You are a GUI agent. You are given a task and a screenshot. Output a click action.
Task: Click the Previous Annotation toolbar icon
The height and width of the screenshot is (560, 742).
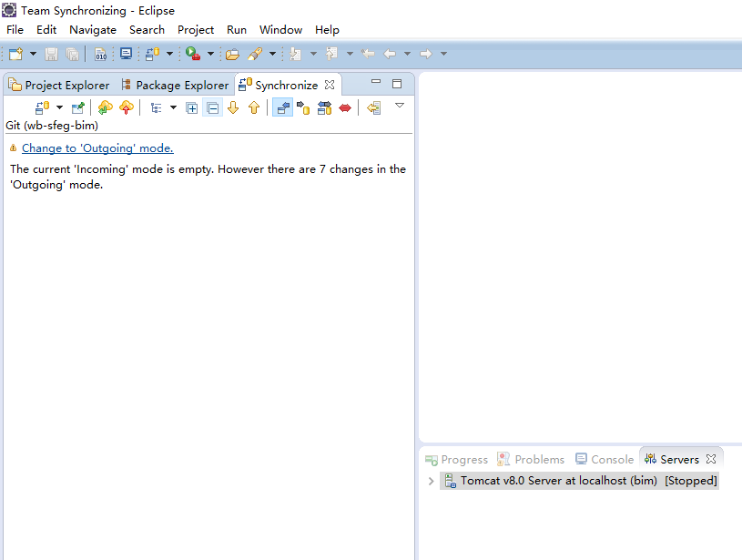[x=331, y=54]
